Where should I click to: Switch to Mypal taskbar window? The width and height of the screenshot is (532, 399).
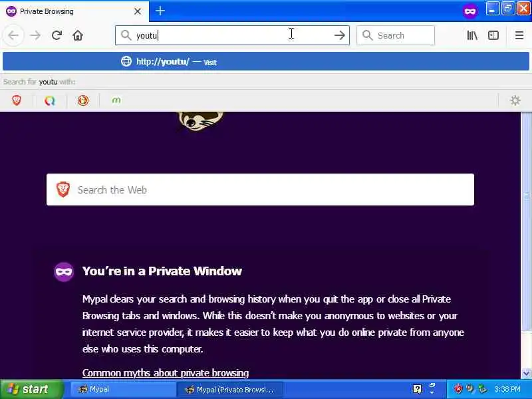click(x=122, y=389)
